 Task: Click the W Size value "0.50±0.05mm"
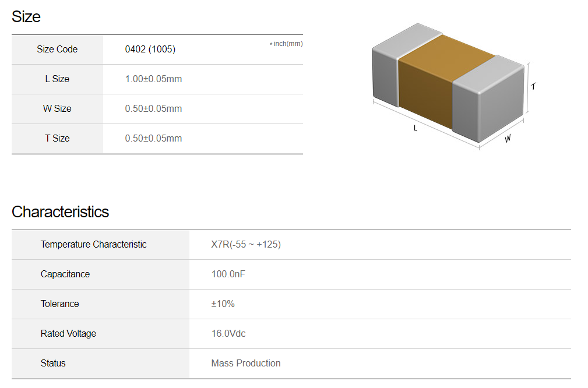tap(153, 109)
